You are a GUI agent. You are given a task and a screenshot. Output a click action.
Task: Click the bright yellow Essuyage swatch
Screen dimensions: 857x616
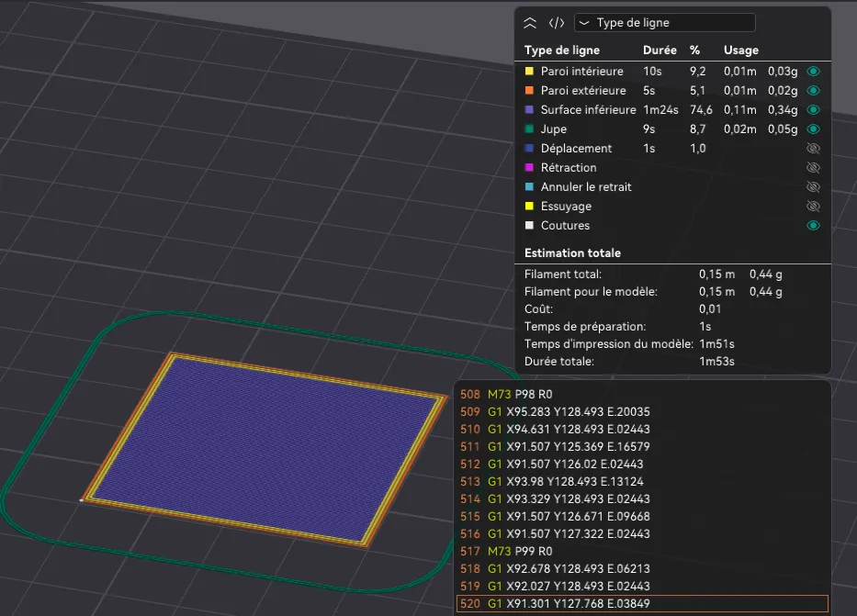[529, 207]
